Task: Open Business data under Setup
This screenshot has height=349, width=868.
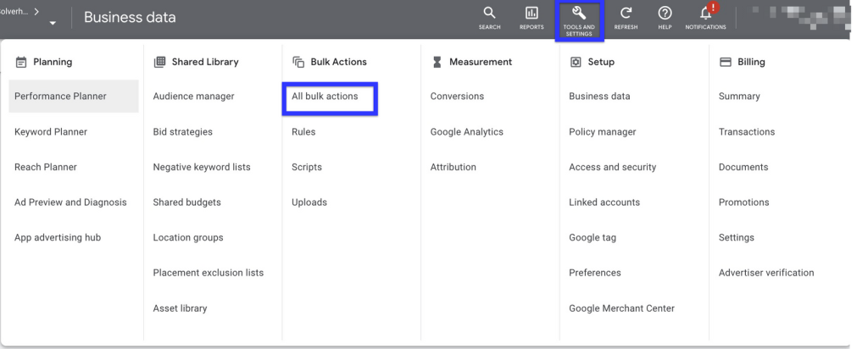Action: 599,97
